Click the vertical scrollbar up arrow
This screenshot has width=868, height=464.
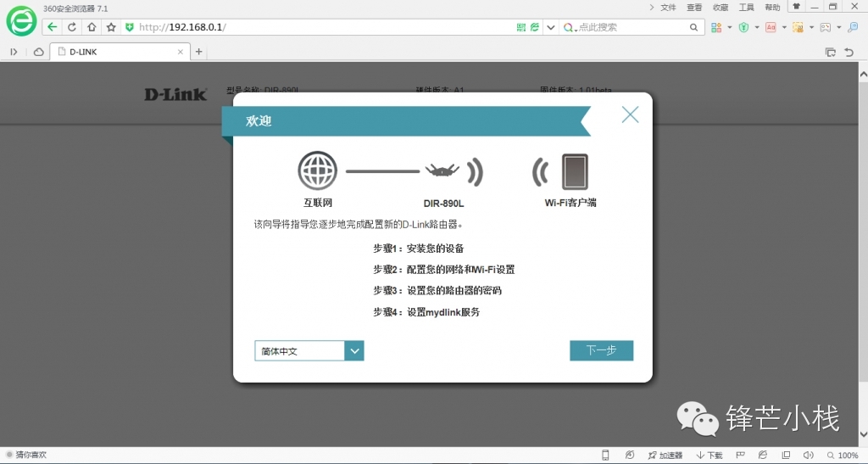pos(863,73)
